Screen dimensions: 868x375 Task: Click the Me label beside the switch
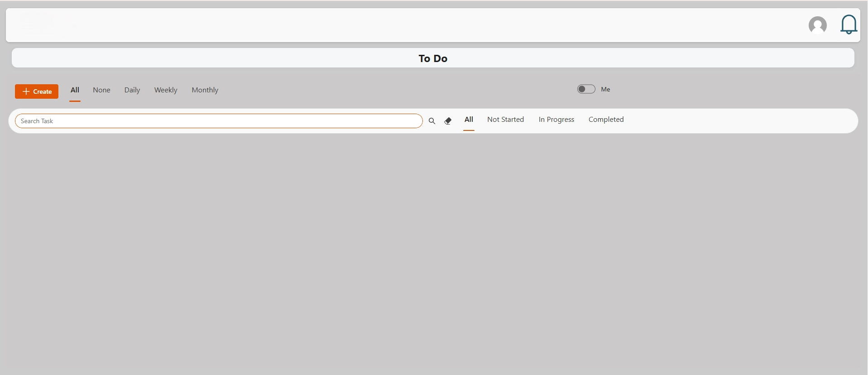click(x=605, y=90)
